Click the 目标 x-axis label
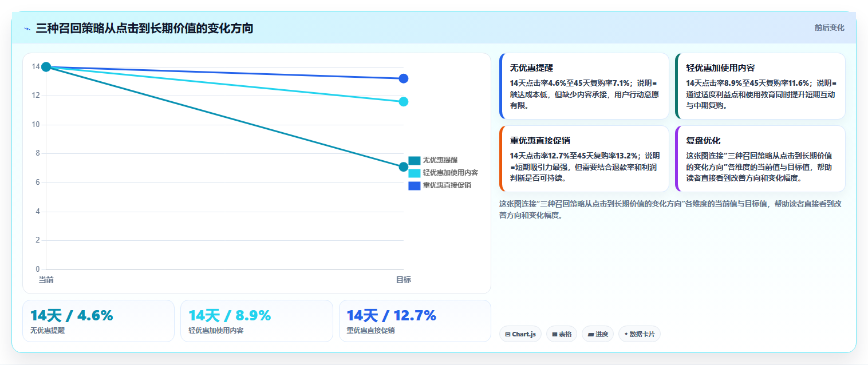Image resolution: width=868 pixels, height=365 pixels. (x=404, y=280)
